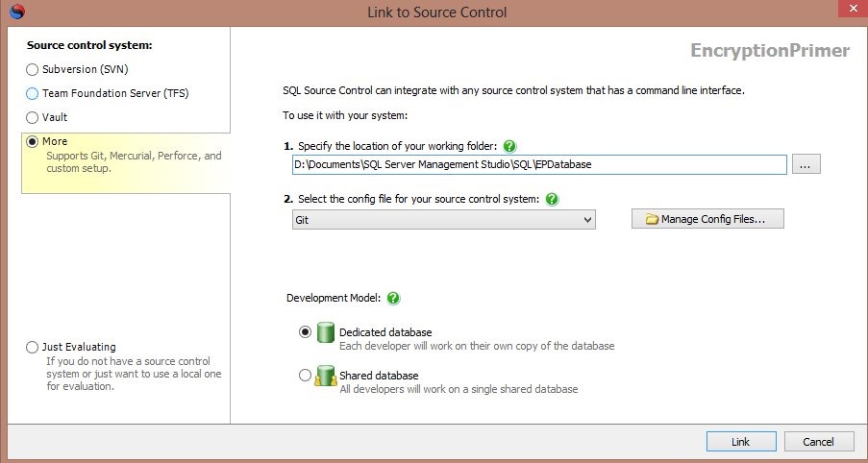This screenshot has width=868, height=463.
Task: Click the help icon beside config file label
Action: [554, 200]
